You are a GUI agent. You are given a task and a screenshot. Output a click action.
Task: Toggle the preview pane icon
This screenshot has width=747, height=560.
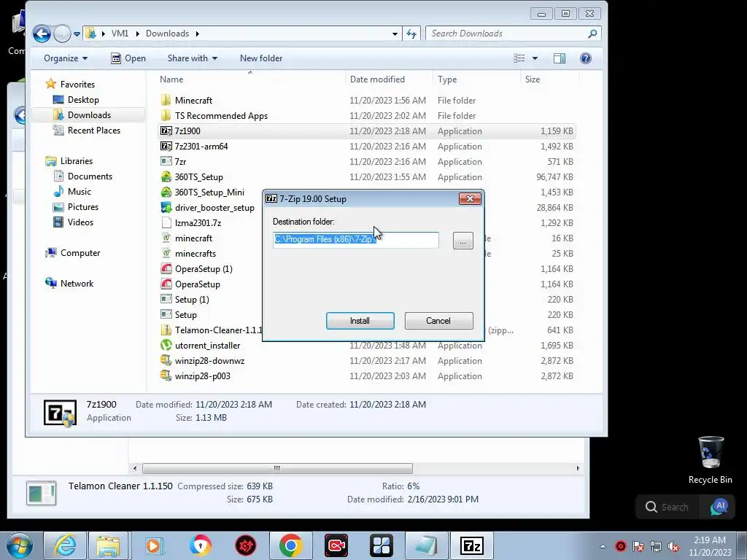[560, 58]
